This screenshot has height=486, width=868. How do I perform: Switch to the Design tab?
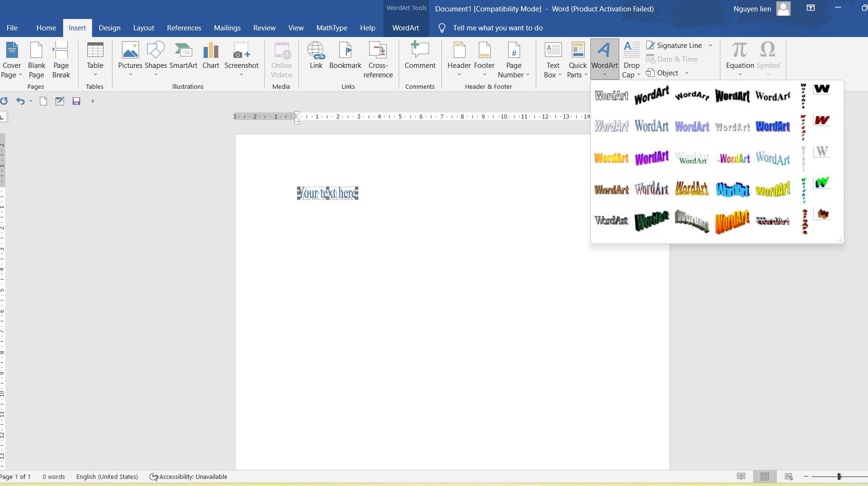[x=110, y=28]
